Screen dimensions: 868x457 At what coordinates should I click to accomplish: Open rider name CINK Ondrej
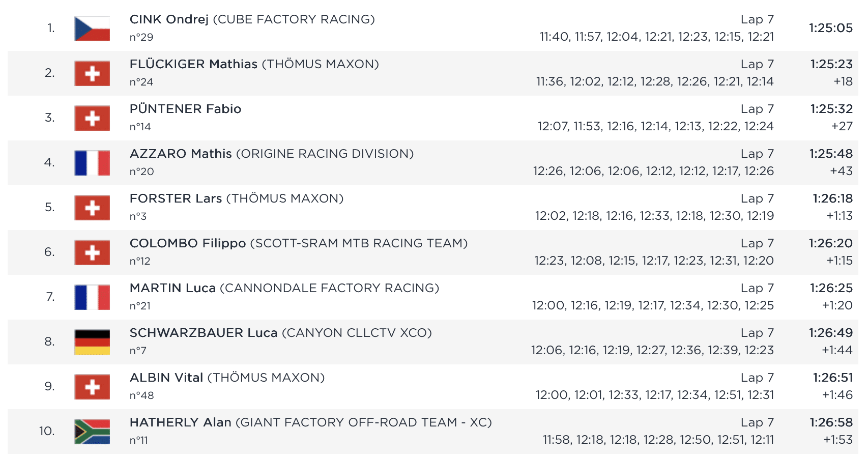click(169, 19)
